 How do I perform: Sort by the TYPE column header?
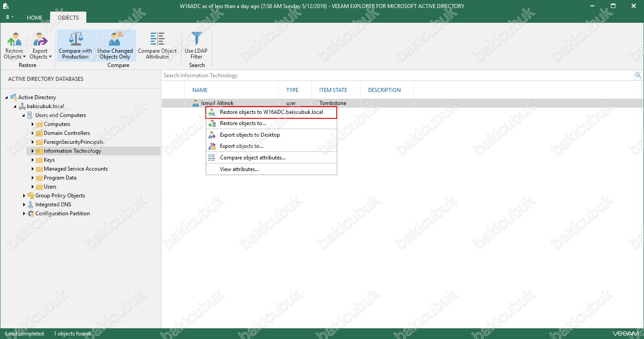point(292,90)
